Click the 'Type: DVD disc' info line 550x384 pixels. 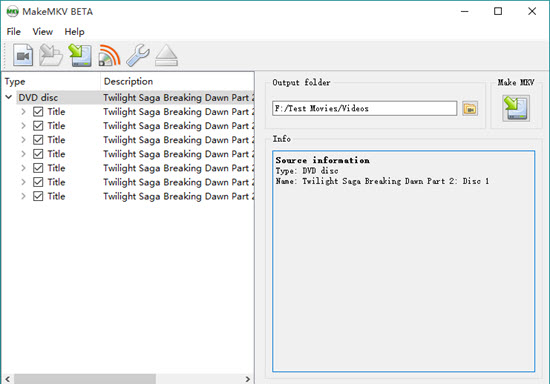coord(307,171)
